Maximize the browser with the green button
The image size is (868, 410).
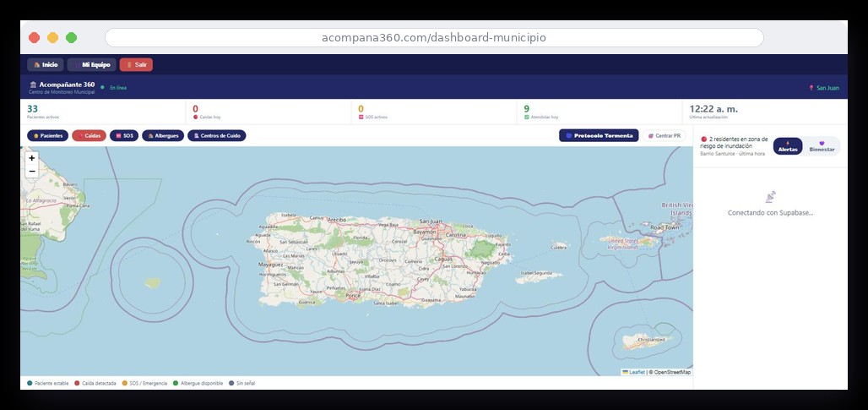(72, 38)
